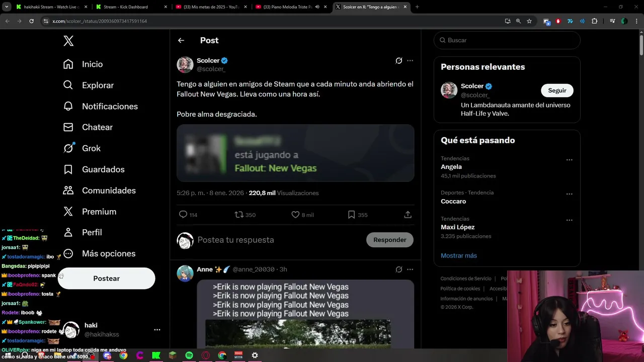Open Anne's reply image of Erik messages

pyautogui.click(x=305, y=314)
